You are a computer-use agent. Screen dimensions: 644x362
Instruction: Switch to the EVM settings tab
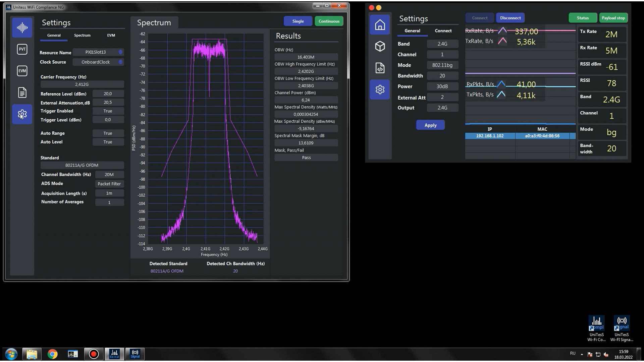(111, 35)
